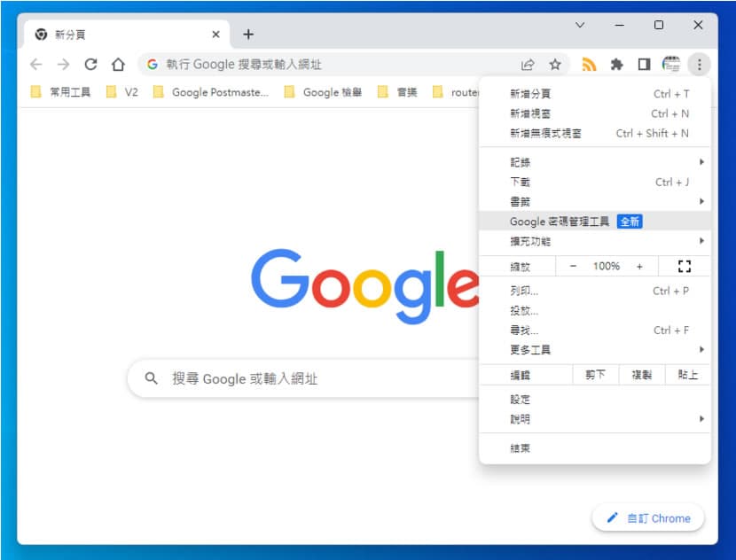Click the fullscreen icon in zoom row
This screenshot has height=560, width=736.
pyautogui.click(x=685, y=267)
